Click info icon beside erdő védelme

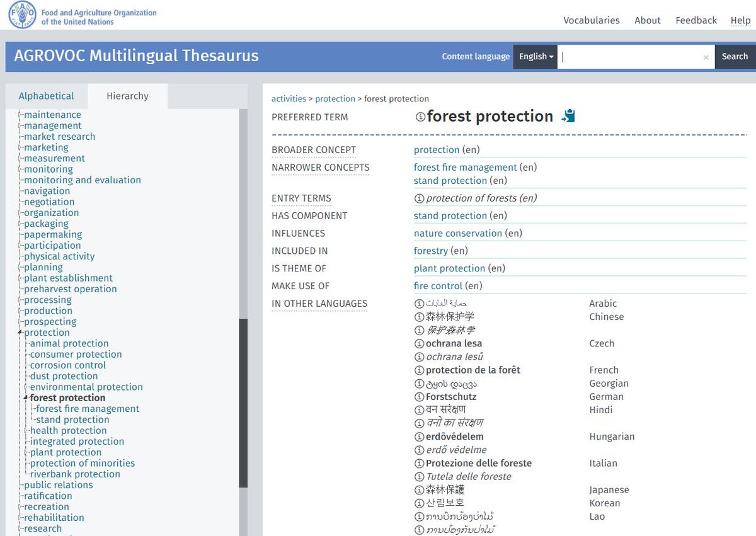pyautogui.click(x=419, y=450)
